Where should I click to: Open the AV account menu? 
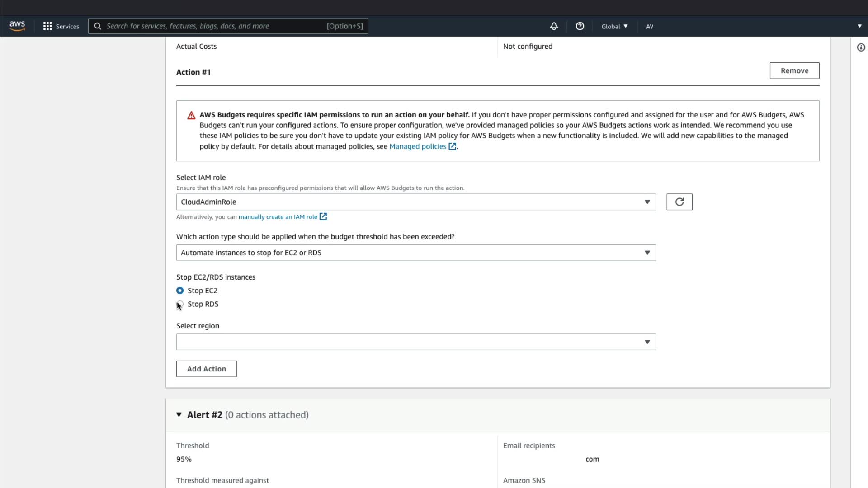coord(649,26)
